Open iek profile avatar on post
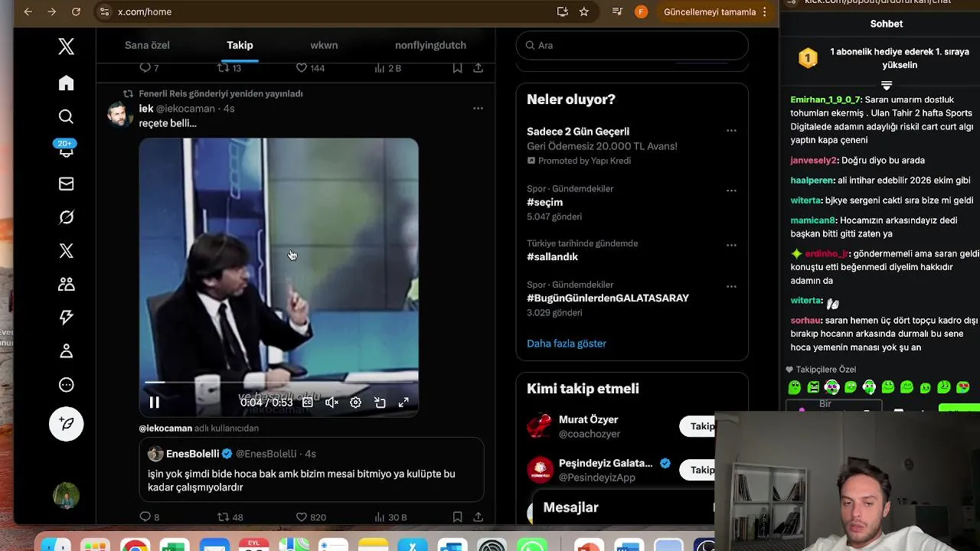Screen dimensions: 980x551 [x=120, y=115]
